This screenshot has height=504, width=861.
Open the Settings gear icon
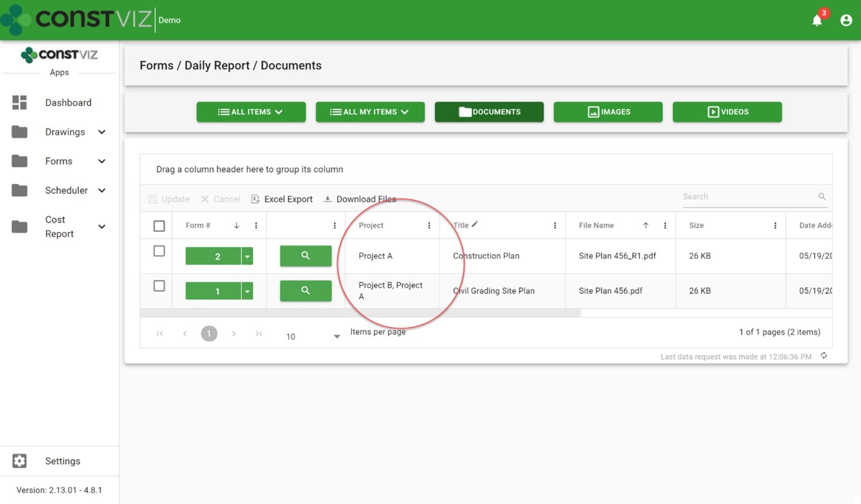click(x=19, y=461)
